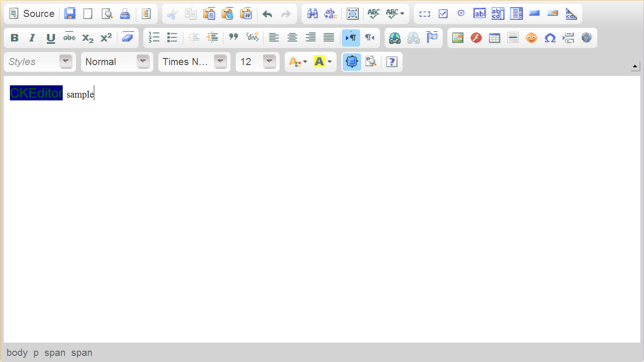This screenshot has height=362, width=644.
Task: Click the Source button
Action: (x=32, y=14)
